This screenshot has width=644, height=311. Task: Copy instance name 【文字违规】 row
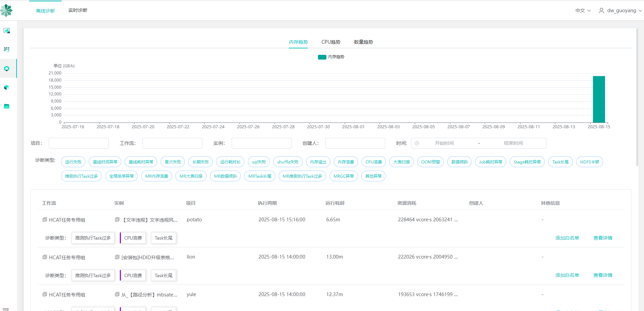coord(117,220)
